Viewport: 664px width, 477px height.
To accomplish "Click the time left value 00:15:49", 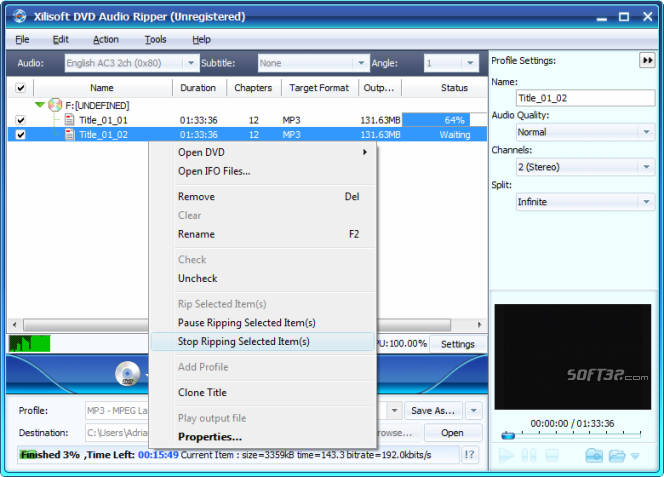I will pyautogui.click(x=158, y=455).
